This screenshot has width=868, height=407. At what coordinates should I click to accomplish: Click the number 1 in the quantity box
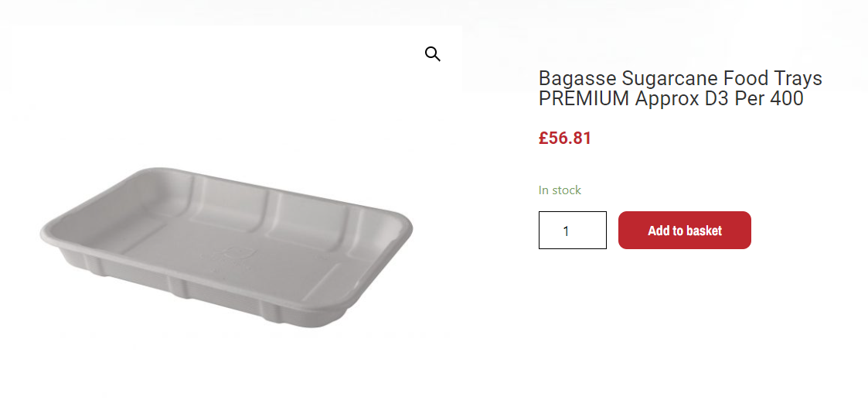pyautogui.click(x=567, y=231)
